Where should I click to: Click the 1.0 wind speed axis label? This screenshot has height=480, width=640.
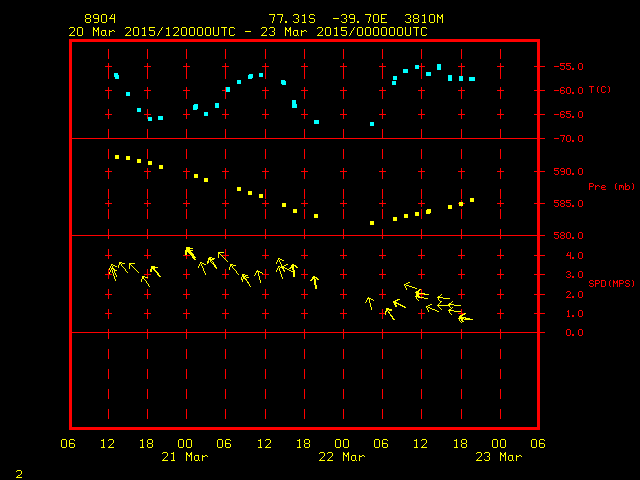[574, 314]
